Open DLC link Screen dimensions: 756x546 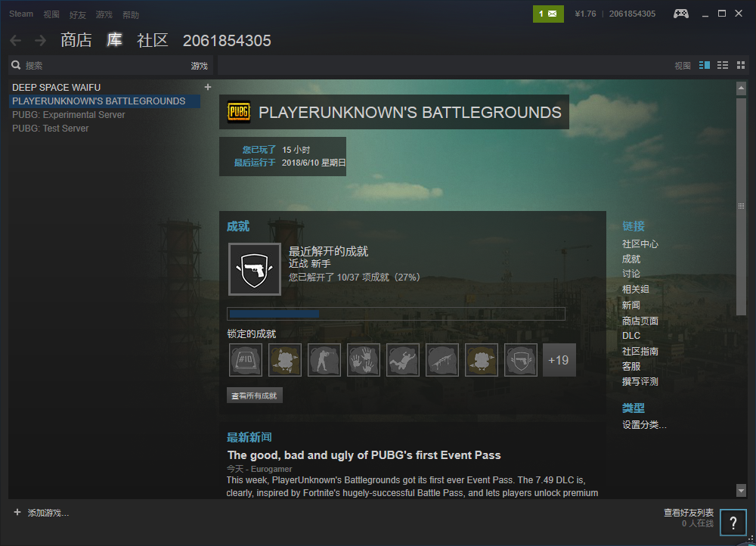[x=631, y=336]
